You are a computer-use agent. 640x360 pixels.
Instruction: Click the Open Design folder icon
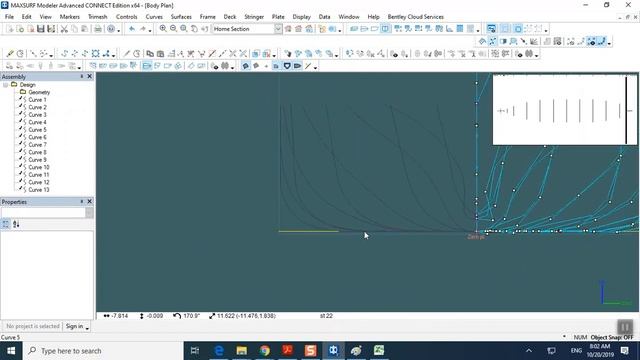(20, 29)
